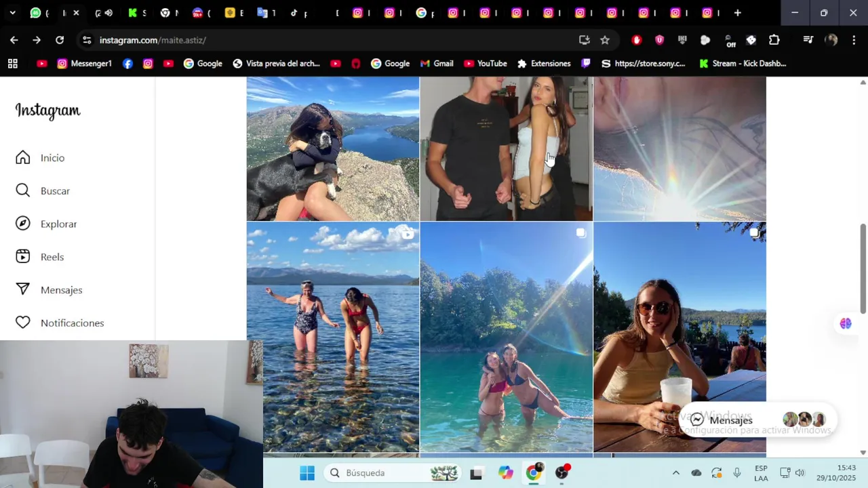Open the apps grid in bookmarks bar
The image size is (868, 488).
tap(12, 64)
